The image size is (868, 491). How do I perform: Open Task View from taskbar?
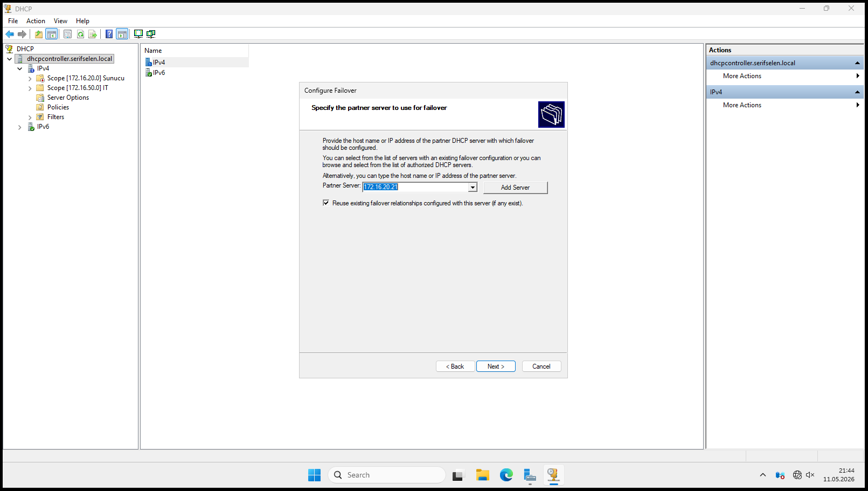(458, 475)
